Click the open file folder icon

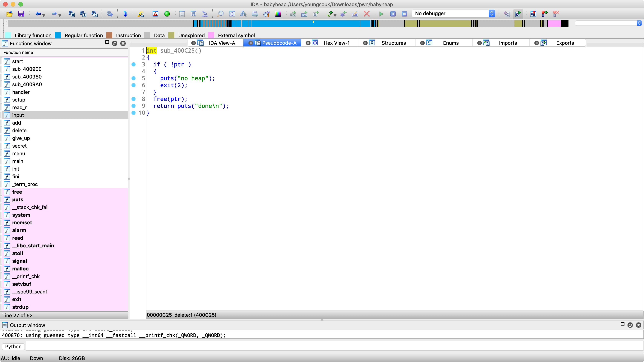coord(10,14)
